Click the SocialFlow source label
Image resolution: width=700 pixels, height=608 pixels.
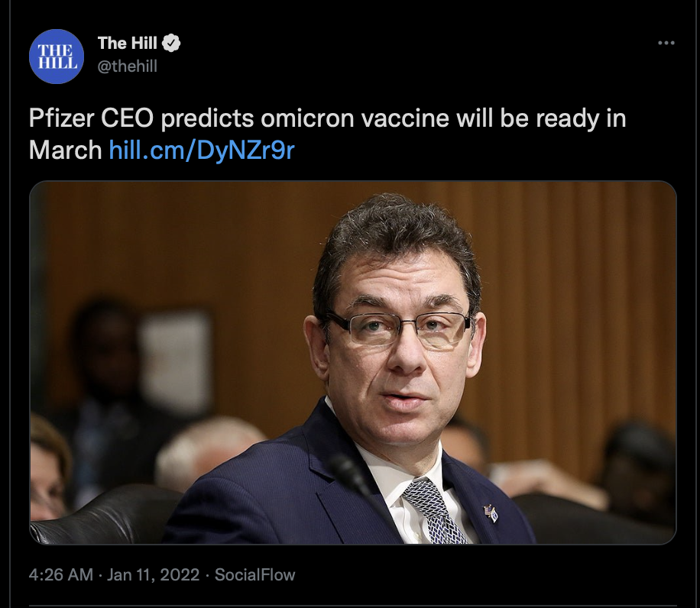click(x=255, y=574)
